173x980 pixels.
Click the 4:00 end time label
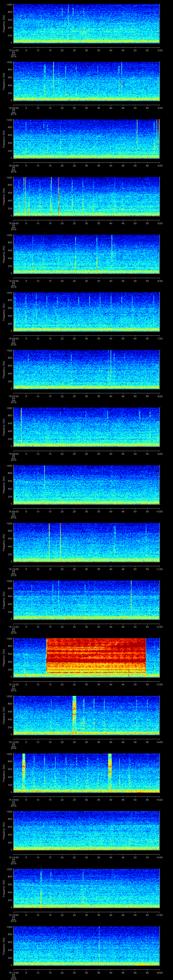160,166
